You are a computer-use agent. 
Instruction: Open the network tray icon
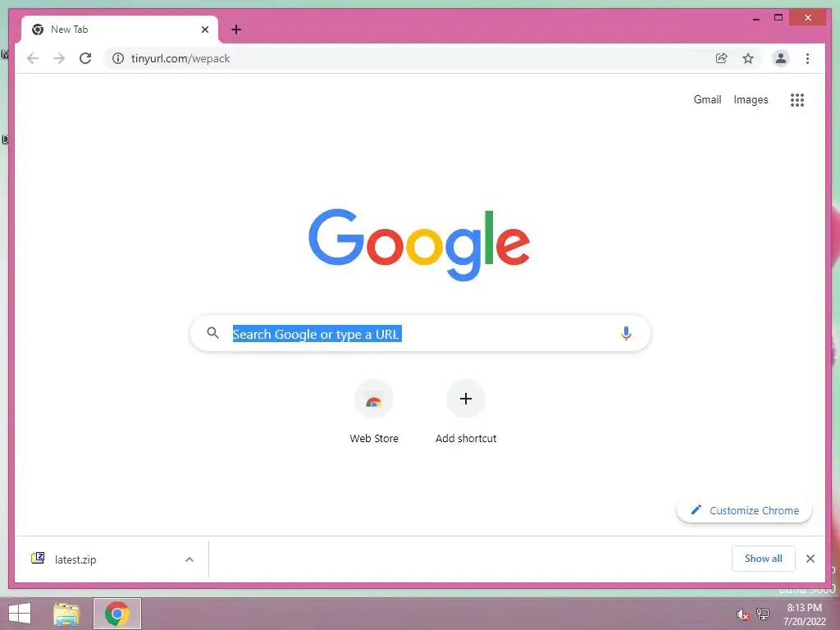[763, 614]
